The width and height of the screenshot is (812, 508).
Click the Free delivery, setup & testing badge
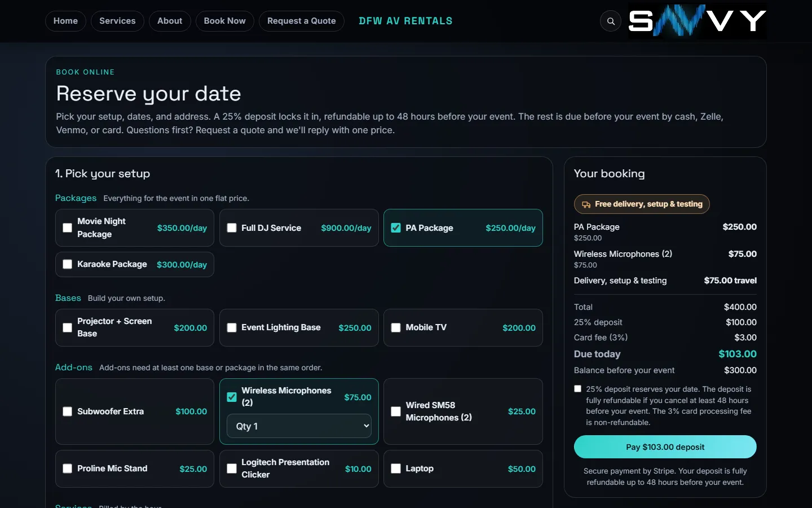[x=642, y=204]
